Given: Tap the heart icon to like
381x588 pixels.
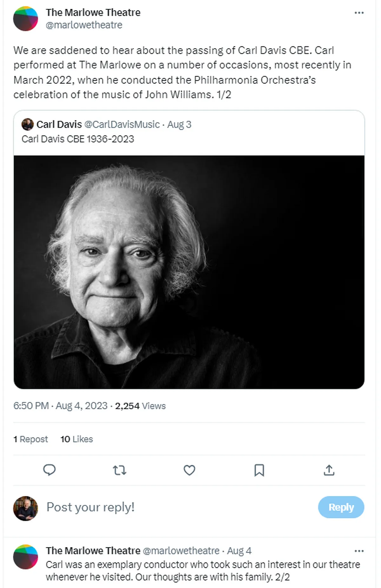Looking at the screenshot, I should (x=189, y=471).
